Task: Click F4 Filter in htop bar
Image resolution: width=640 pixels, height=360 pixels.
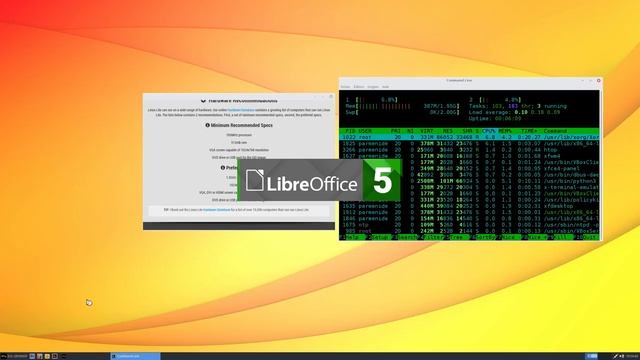Action: pyautogui.click(x=432, y=237)
